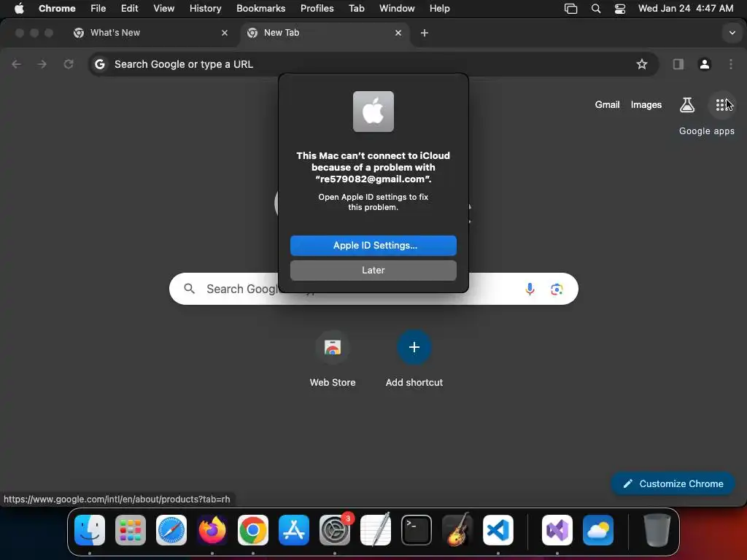The height and width of the screenshot is (560, 747).
Task: Open Control Center in menu bar
Action: pyautogui.click(x=620, y=9)
